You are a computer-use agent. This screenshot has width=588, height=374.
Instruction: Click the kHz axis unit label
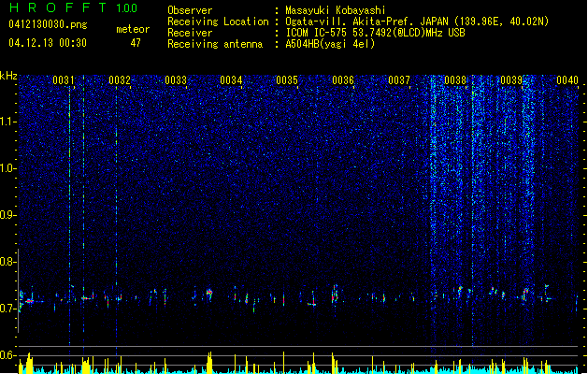click(x=8, y=76)
